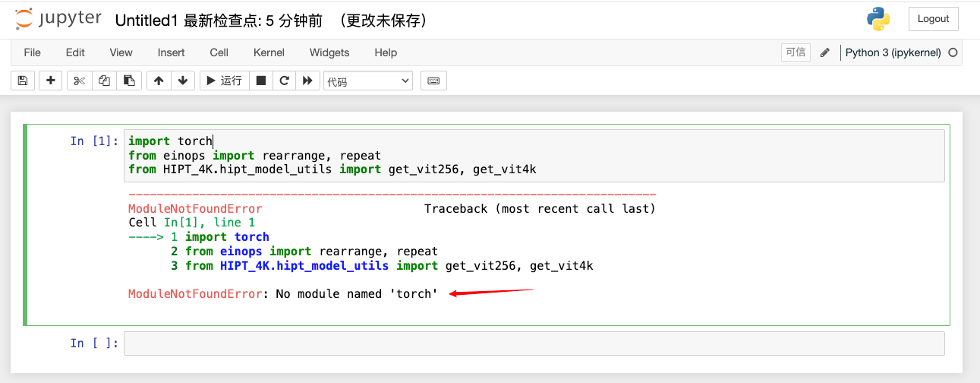Interrupt the kernel with stop icon
The height and width of the screenshot is (383, 980).
pos(260,81)
